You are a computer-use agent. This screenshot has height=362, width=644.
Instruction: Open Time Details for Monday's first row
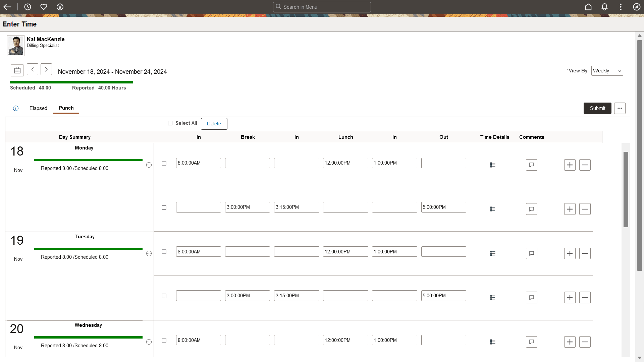[x=492, y=165]
